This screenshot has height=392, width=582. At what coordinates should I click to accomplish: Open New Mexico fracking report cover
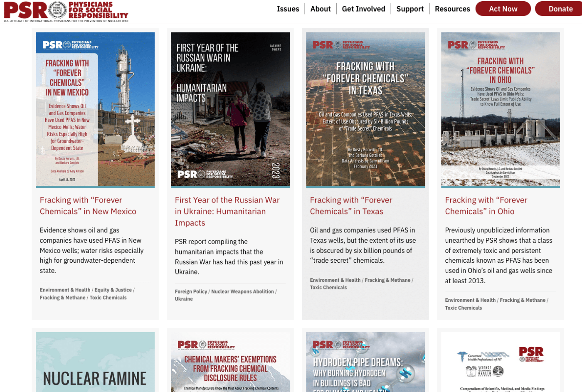[95, 110]
